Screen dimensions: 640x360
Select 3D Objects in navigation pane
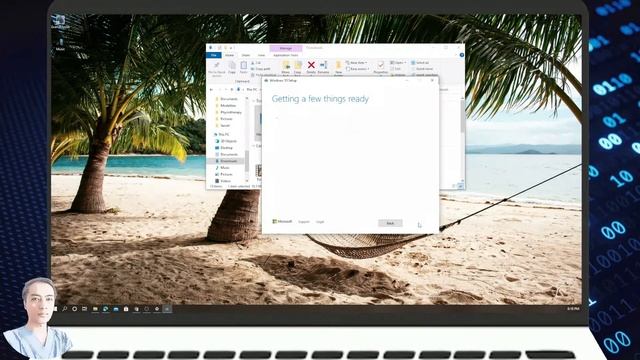(x=227, y=141)
